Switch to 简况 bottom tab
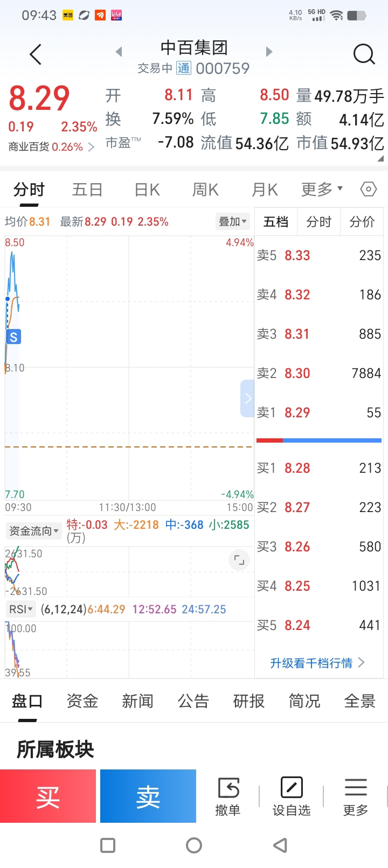The height and width of the screenshot is (868, 388). (x=304, y=701)
